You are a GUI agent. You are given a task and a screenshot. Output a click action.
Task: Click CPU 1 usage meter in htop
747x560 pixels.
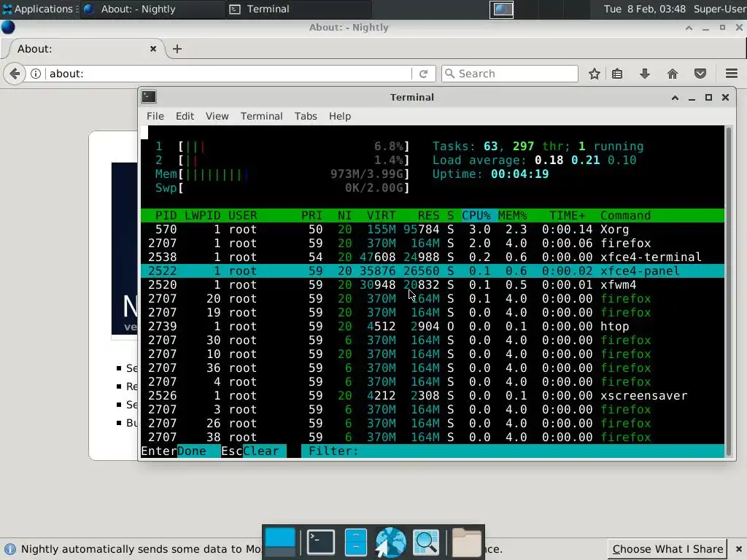[x=282, y=146]
